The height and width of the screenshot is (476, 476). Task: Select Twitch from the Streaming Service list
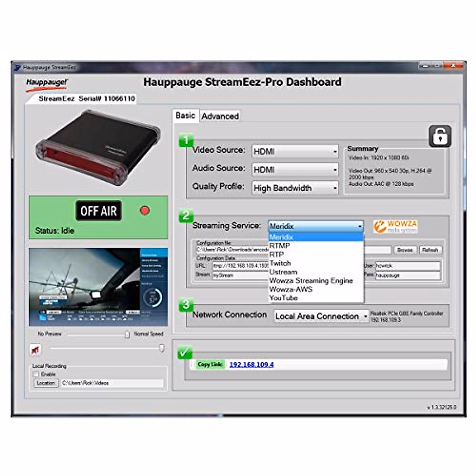[x=280, y=263]
